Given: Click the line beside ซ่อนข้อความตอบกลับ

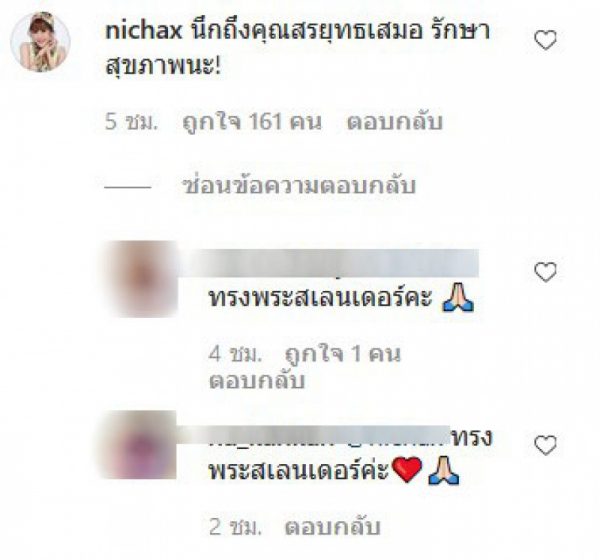Looking at the screenshot, I should click(x=128, y=187).
